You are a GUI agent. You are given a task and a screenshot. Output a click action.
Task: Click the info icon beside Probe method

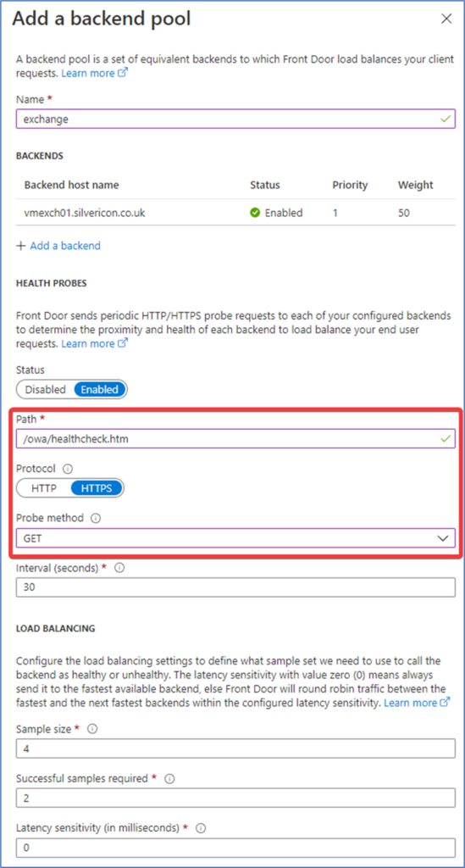[95, 519]
